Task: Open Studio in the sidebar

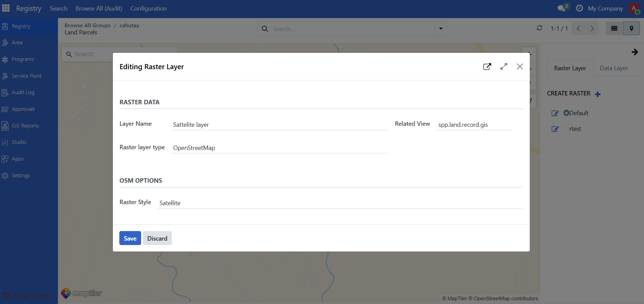Action: point(29,142)
